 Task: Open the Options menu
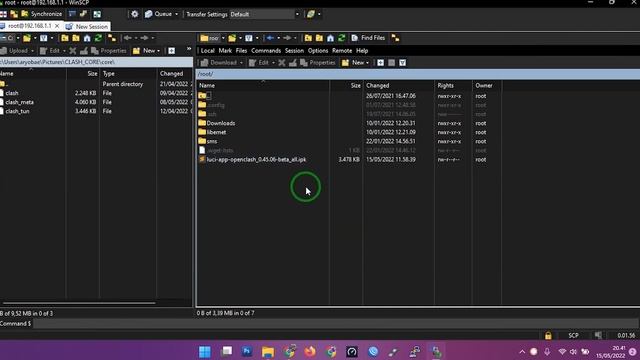coord(318,51)
